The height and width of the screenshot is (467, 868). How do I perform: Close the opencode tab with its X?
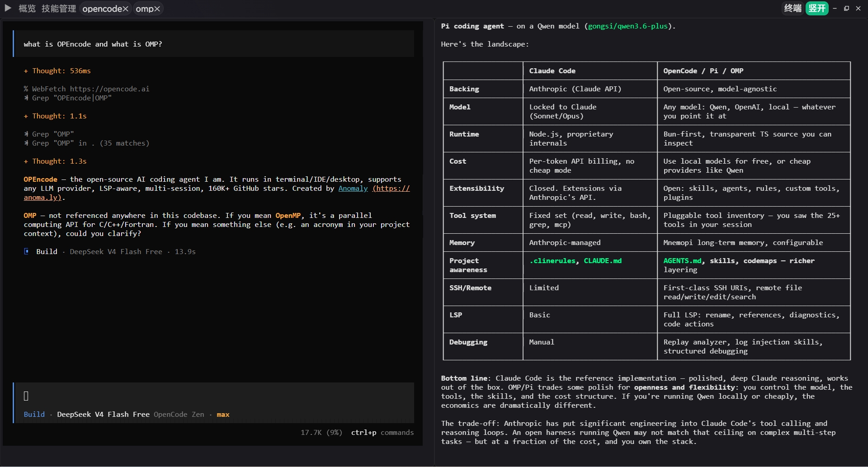coord(126,9)
